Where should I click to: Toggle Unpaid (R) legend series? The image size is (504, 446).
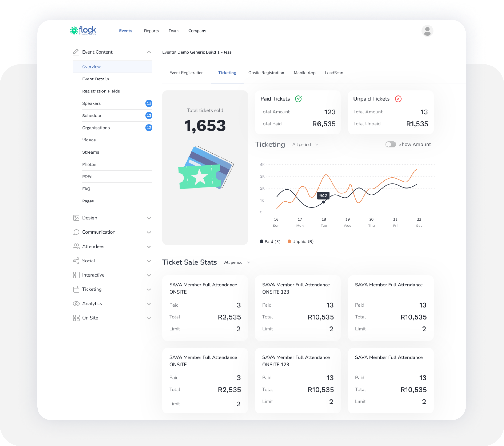coord(300,241)
